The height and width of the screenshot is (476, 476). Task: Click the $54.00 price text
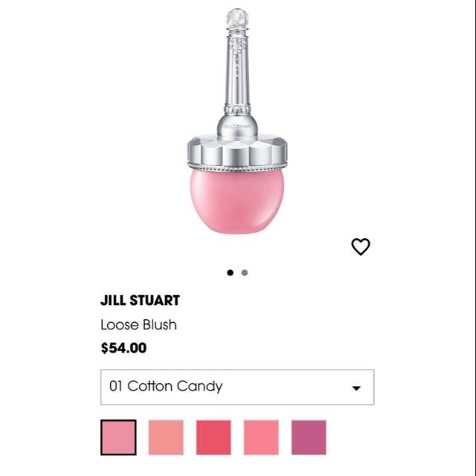click(x=124, y=348)
